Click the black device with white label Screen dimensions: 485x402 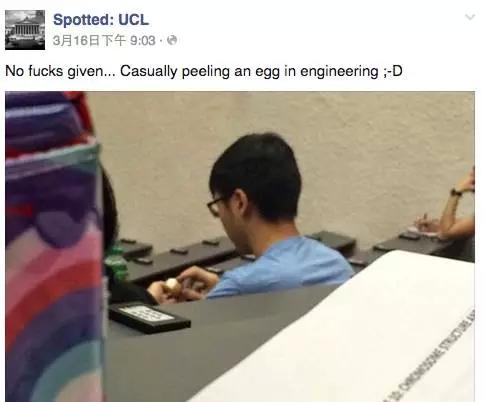coord(149,317)
